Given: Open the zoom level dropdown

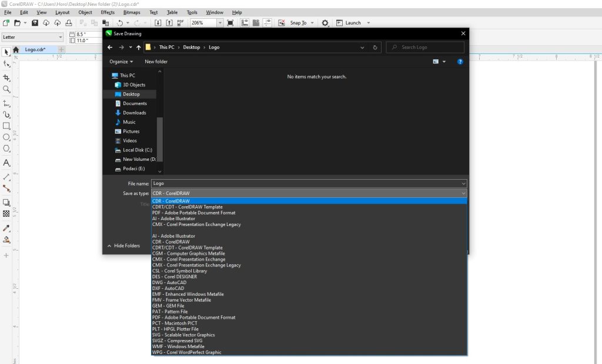Looking at the screenshot, I should point(220,23).
